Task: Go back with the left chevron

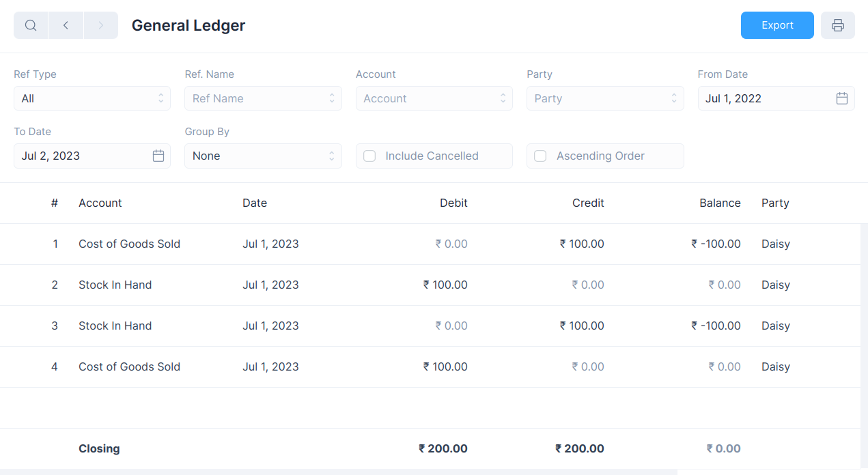Action: tap(66, 25)
